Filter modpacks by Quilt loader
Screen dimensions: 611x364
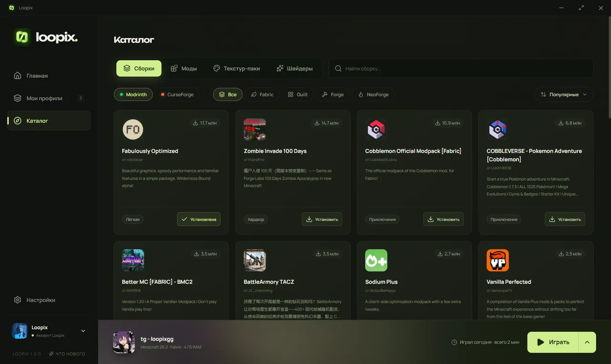(x=297, y=94)
